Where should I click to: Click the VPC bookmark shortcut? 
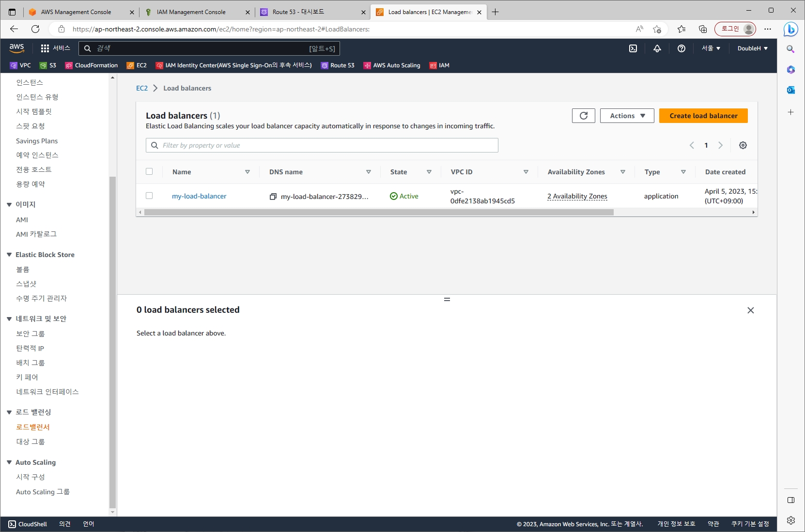coord(20,65)
